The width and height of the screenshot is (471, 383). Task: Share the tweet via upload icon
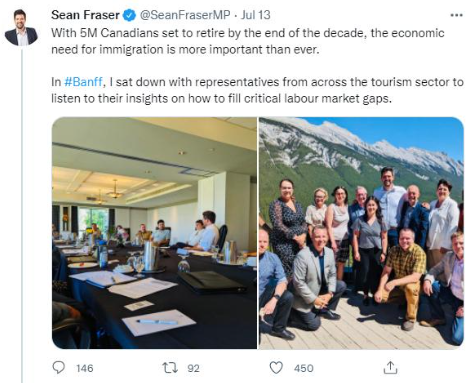coord(390,367)
